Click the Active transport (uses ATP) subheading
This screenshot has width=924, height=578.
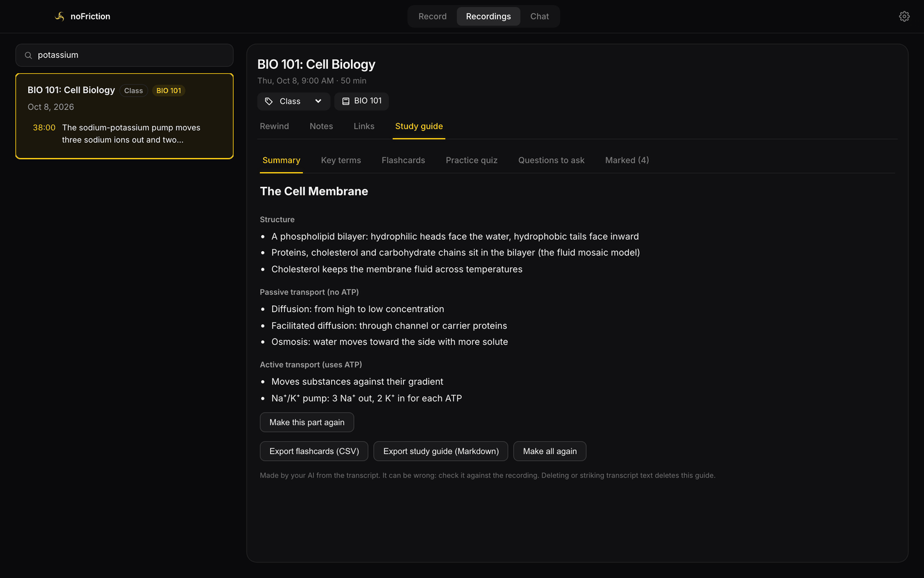click(x=311, y=365)
